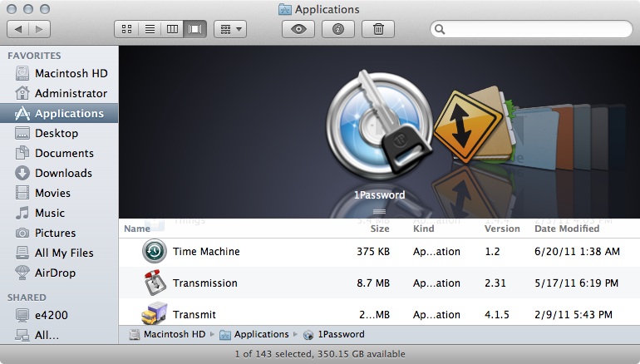Screen dimensions: 640x364
Task: Open the All… shared item
Action: pyautogui.click(x=59, y=336)
